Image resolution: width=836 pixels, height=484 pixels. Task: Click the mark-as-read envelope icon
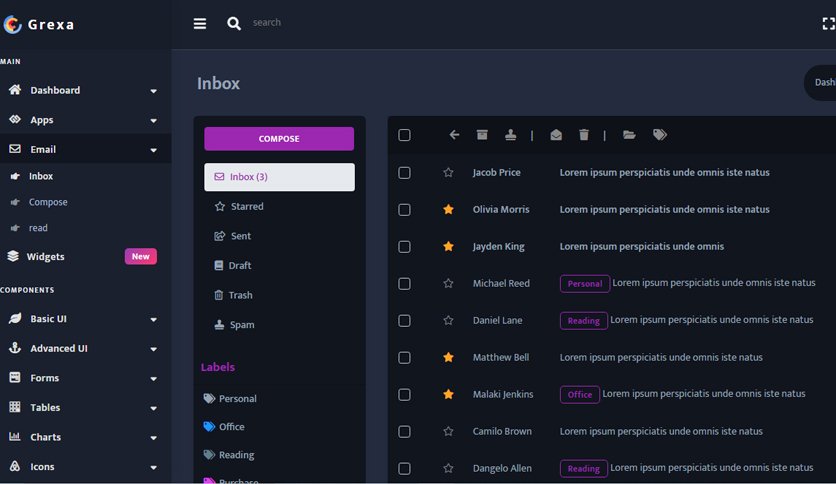point(556,135)
